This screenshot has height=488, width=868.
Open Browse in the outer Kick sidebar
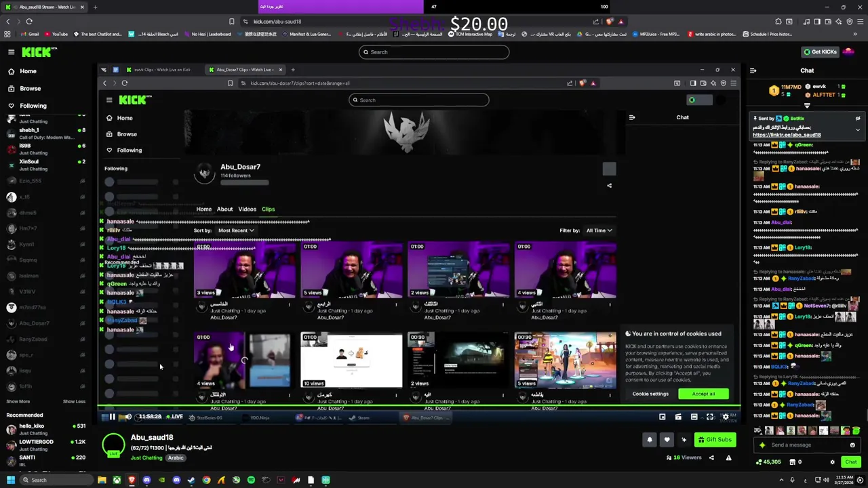pos(24,88)
